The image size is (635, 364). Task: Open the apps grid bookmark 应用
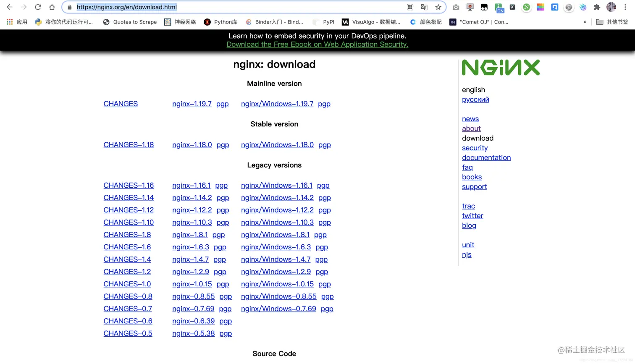17,22
